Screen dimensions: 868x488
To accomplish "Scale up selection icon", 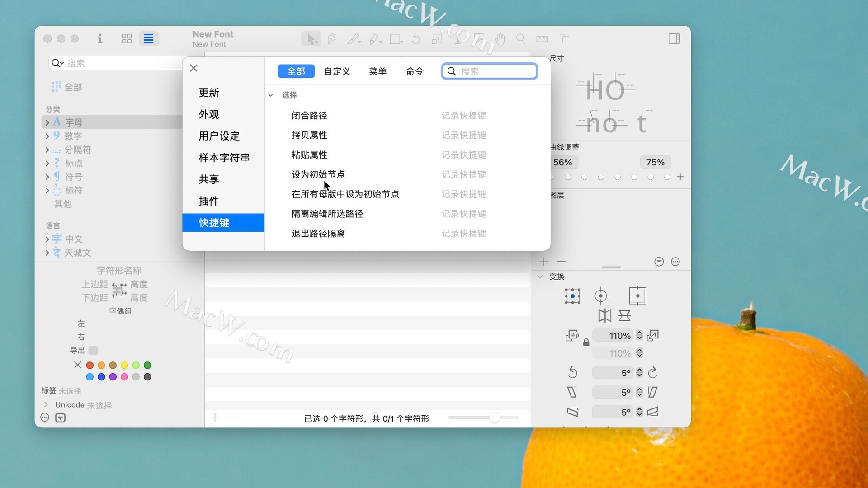I will point(653,336).
